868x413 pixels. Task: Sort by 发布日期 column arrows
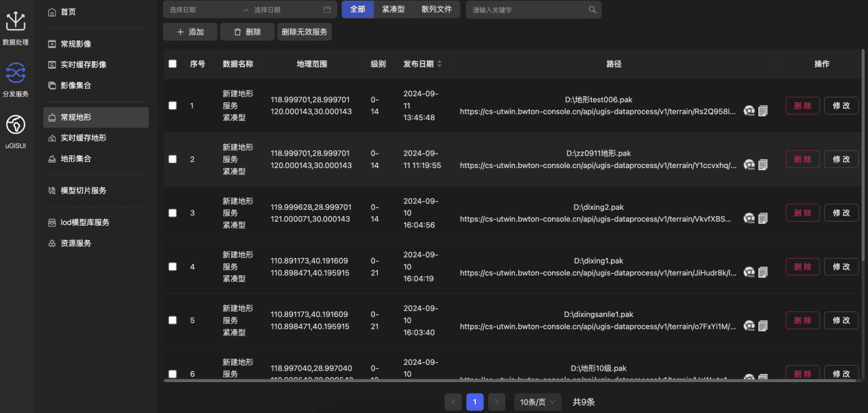point(439,64)
